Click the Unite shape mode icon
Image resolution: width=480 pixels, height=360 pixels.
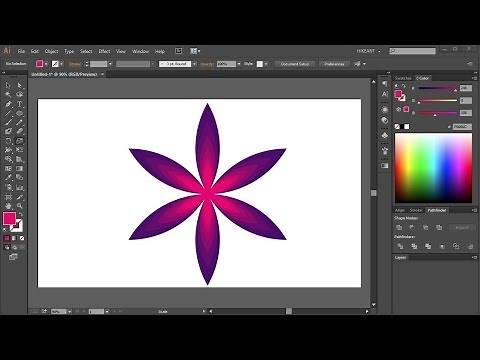coord(399,228)
